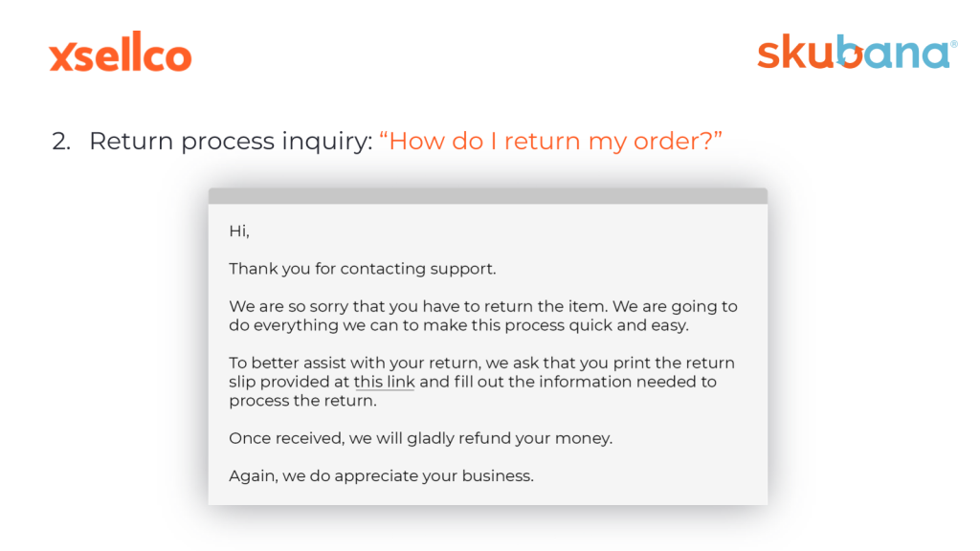
Task: Click "Once received, we will gladly refund" line
Action: pos(421,438)
